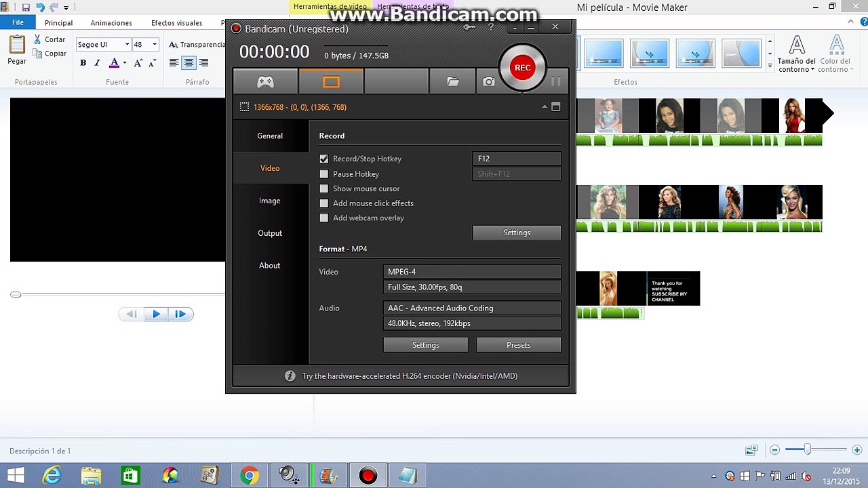Start recording with the red REC button
Viewport: 868px width, 488px height.
(522, 68)
